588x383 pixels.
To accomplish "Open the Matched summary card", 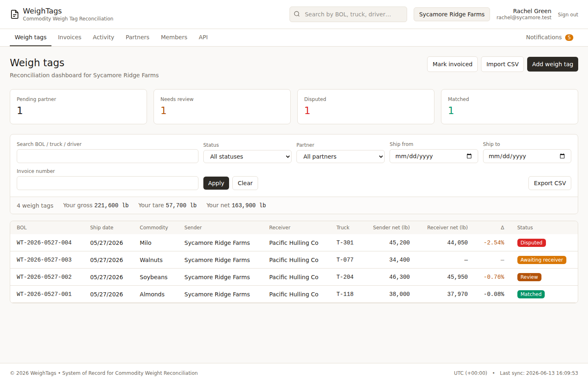I will point(510,107).
